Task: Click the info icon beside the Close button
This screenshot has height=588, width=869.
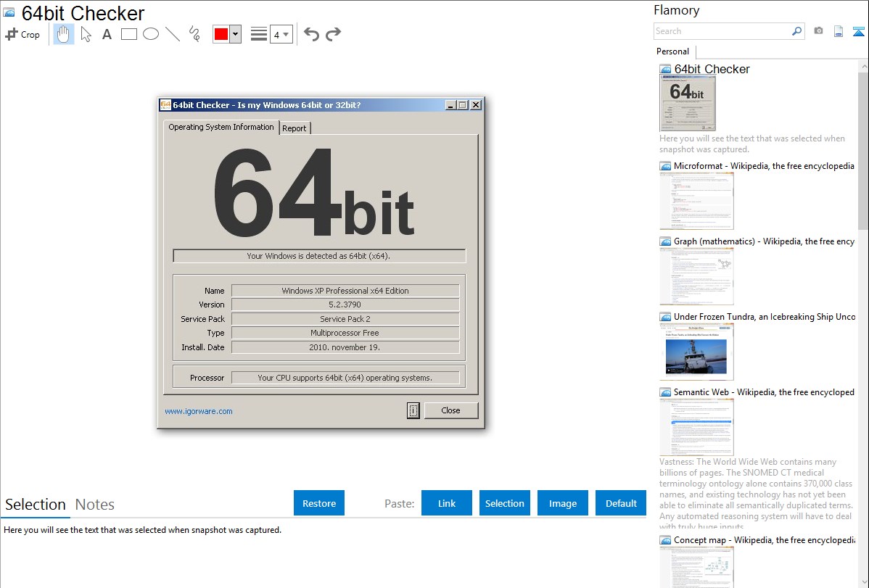Action: (413, 410)
